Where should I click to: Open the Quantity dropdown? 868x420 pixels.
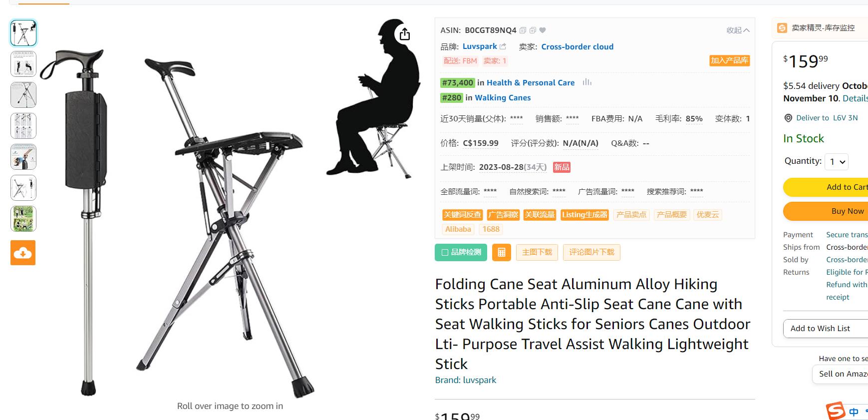(x=837, y=161)
